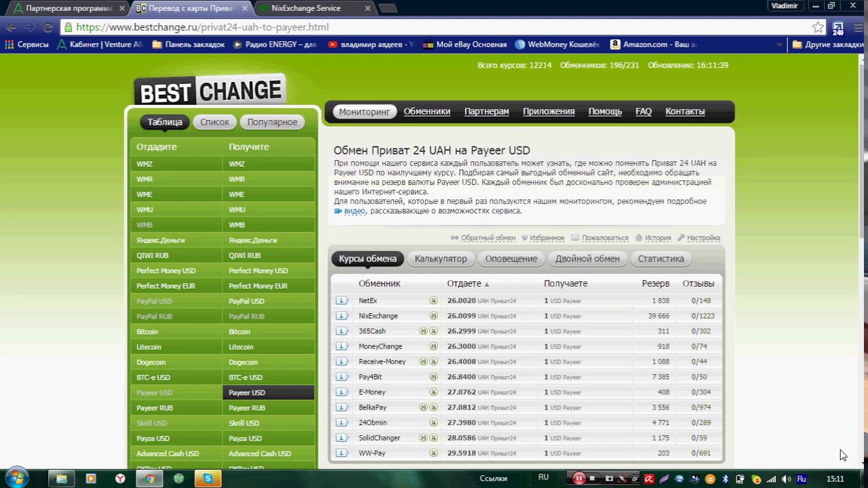Open Партнерам in the top menu
Viewport: 868px width, 488px height.
[487, 111]
